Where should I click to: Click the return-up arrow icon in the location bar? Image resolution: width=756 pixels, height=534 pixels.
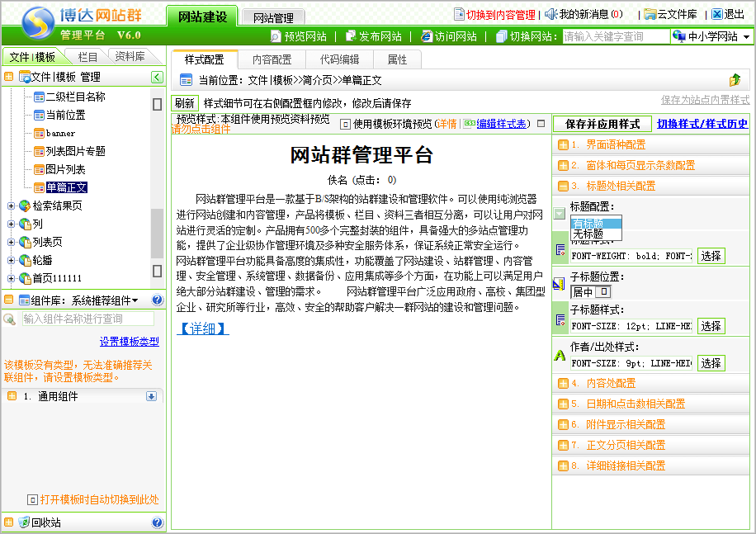tap(735, 80)
